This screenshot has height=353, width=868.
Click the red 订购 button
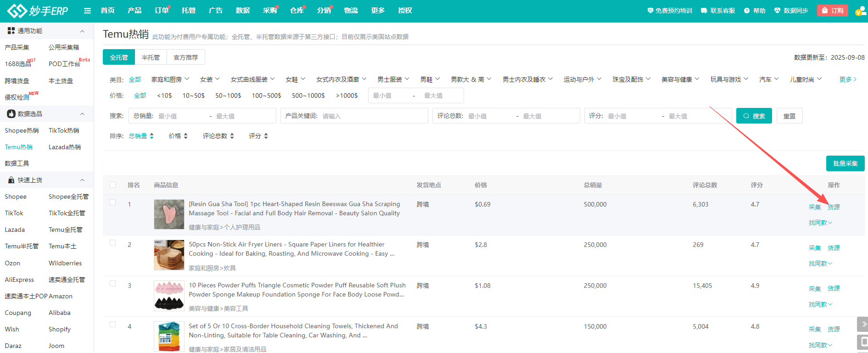[832, 11]
